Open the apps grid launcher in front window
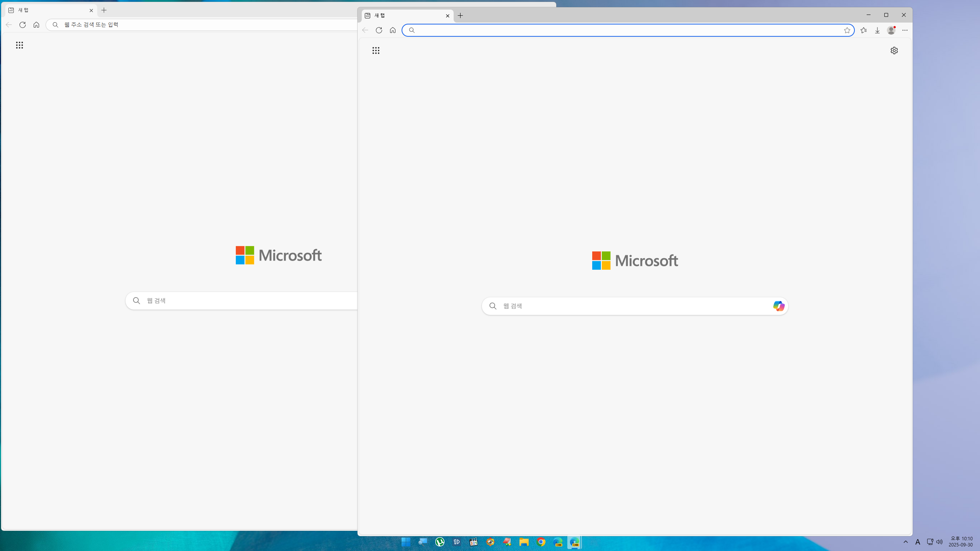The height and width of the screenshot is (551, 980). [x=376, y=51]
